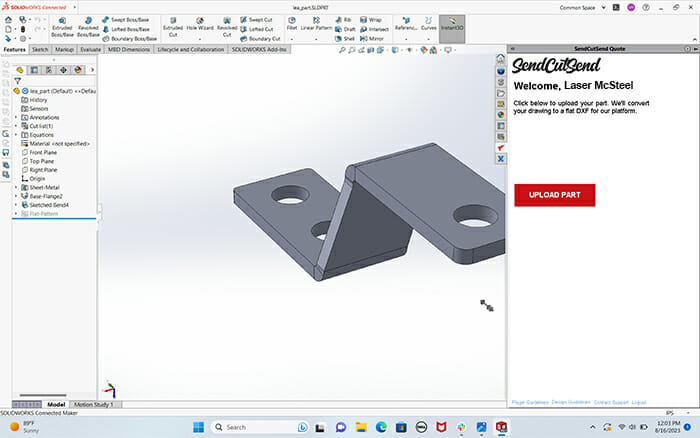Click the UPLOAD PART button
Image resolution: width=700 pixels, height=438 pixels.
554,194
